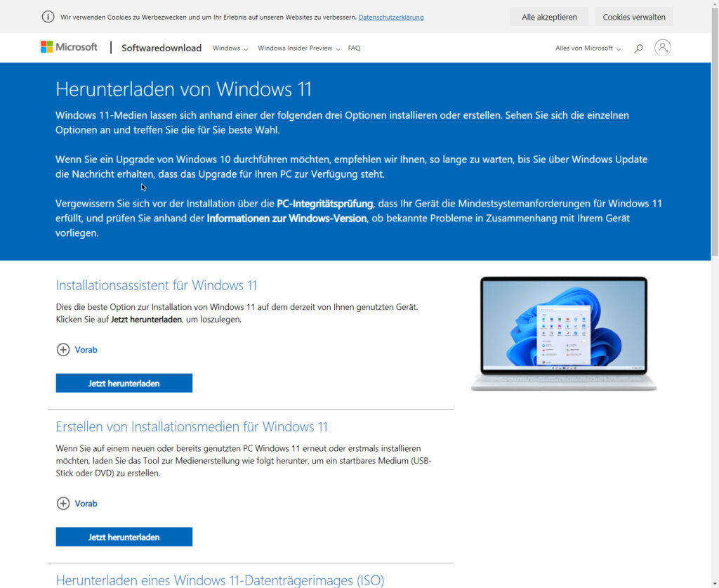The width and height of the screenshot is (719, 588).
Task: Download the Installationsassistent via Jetzt herunterladen
Action: (124, 384)
